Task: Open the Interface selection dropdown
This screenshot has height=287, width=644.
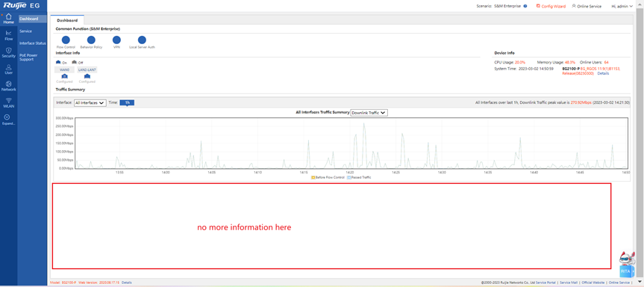Action: point(90,103)
